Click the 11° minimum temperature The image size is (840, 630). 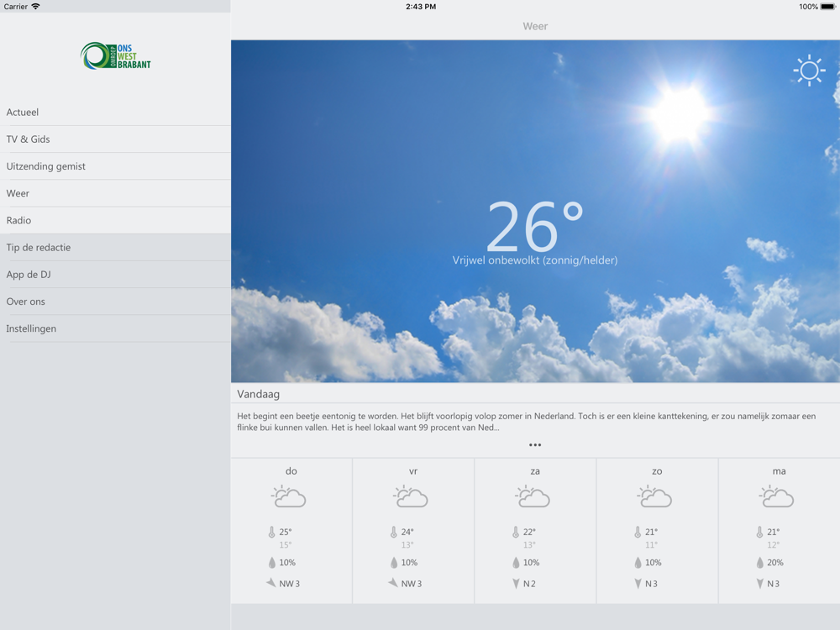tap(651, 545)
